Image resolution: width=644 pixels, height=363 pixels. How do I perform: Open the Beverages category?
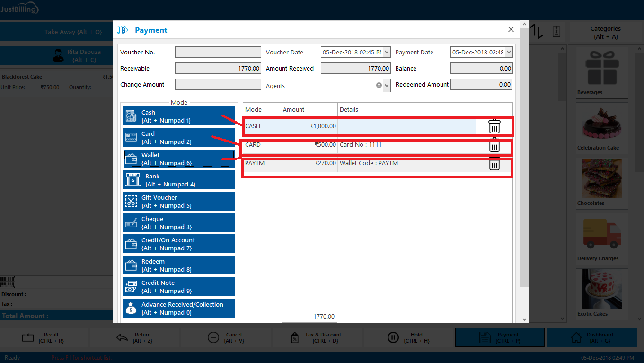coord(602,72)
